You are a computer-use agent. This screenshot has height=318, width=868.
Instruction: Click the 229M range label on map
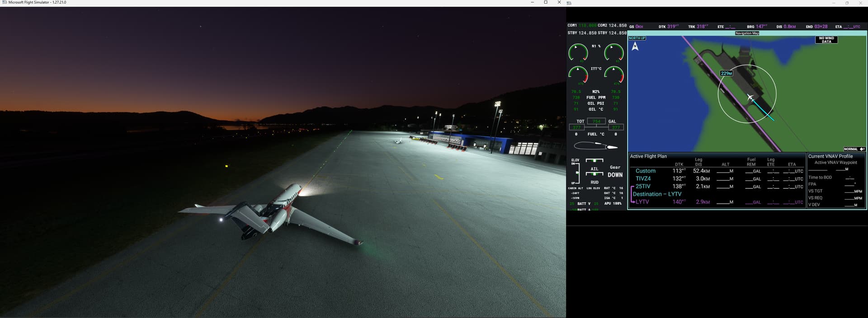pyautogui.click(x=726, y=73)
